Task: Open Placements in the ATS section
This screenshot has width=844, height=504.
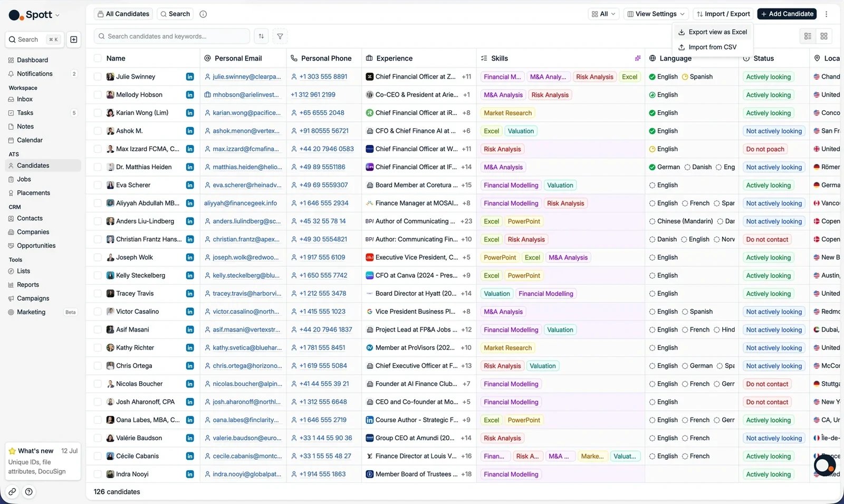Action: point(33,193)
